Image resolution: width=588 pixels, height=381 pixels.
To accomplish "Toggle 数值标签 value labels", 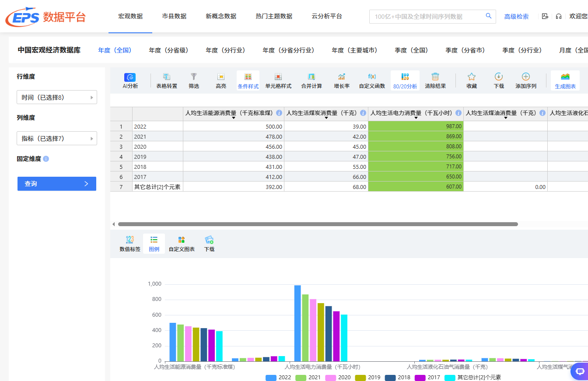I will (x=130, y=244).
